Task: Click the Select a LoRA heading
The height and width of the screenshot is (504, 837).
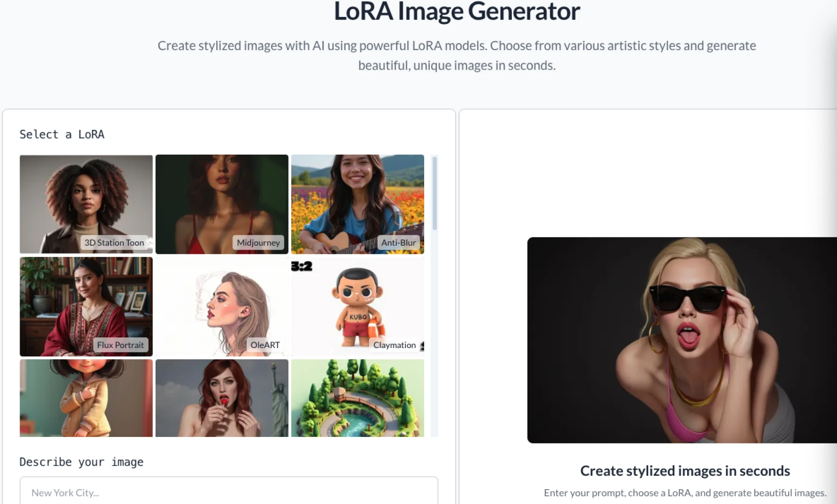Action: (62, 135)
